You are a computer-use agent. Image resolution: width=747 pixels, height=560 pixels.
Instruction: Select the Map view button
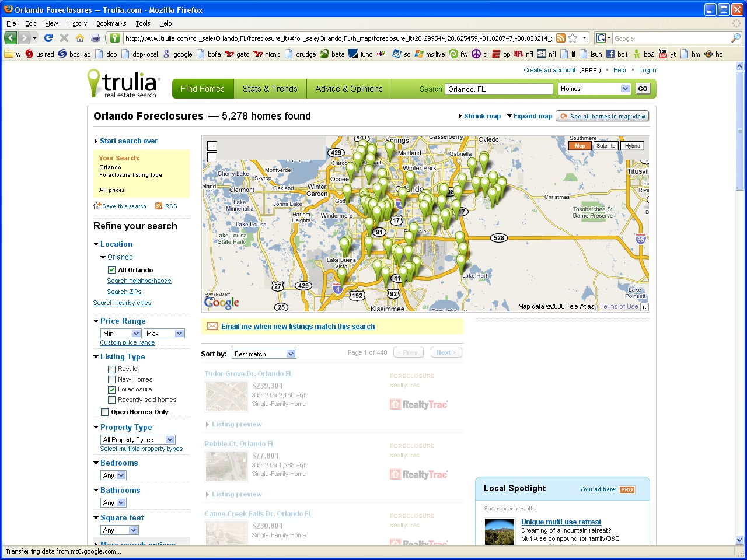(580, 146)
